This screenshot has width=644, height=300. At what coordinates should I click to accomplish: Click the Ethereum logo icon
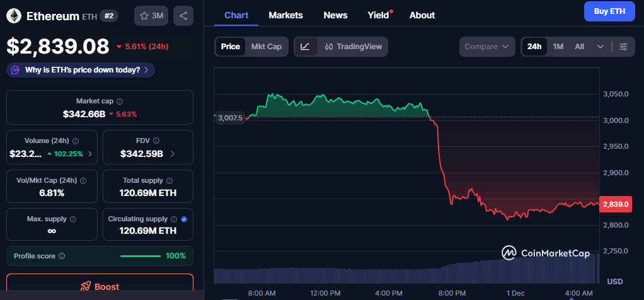[13, 15]
